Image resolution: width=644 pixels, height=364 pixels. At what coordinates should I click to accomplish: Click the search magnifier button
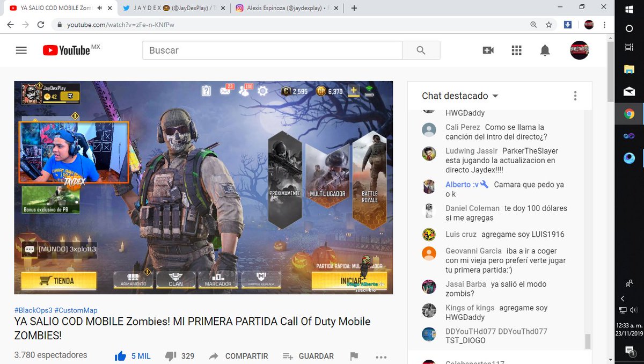[x=421, y=50]
